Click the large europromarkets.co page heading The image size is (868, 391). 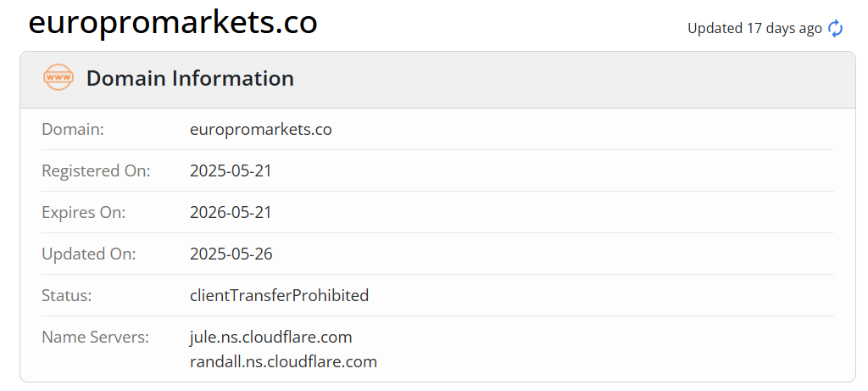click(173, 23)
